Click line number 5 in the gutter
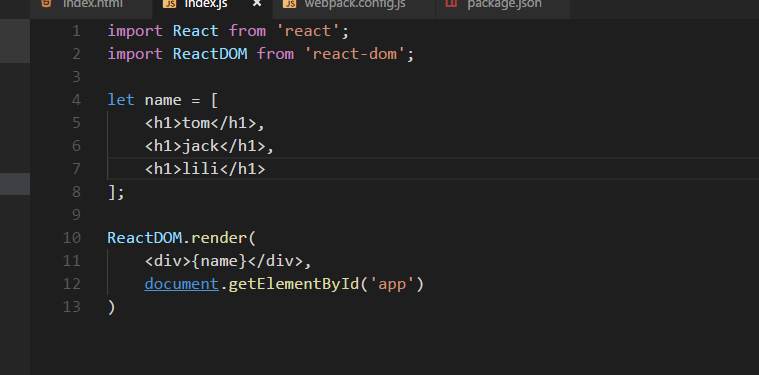The height and width of the screenshot is (375, 759). pyautogui.click(x=76, y=123)
